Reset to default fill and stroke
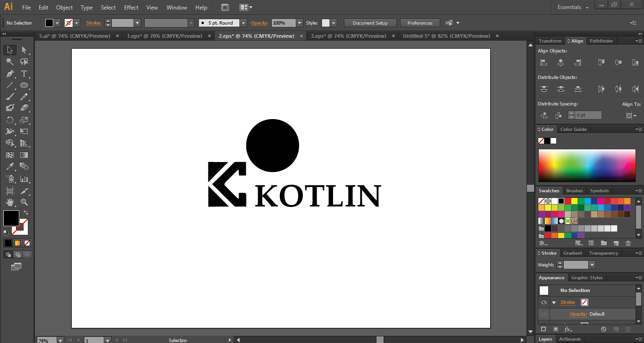 pyautogui.click(x=6, y=232)
